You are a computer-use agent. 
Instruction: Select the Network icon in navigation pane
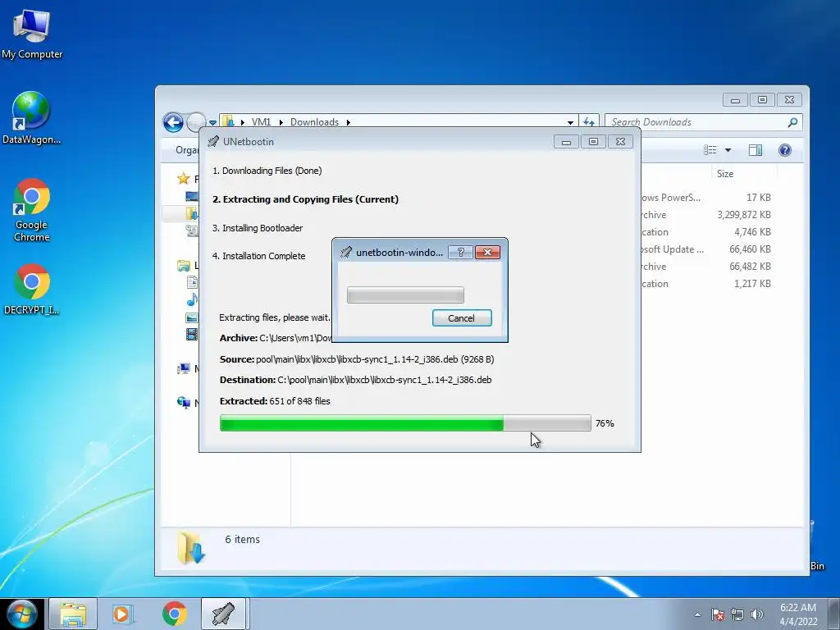click(x=184, y=402)
